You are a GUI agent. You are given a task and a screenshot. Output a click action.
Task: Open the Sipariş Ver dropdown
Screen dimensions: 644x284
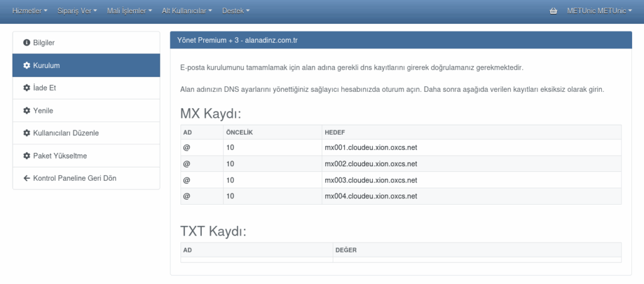click(77, 11)
